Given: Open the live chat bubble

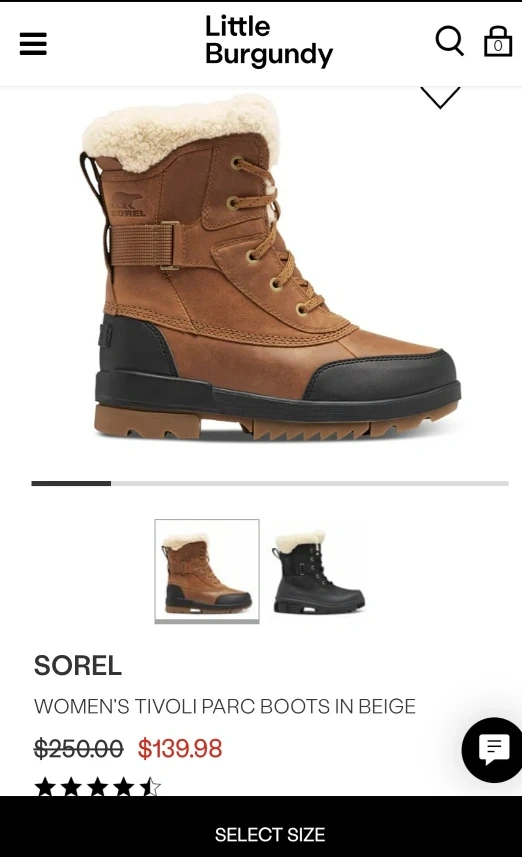Looking at the screenshot, I should 493,749.
